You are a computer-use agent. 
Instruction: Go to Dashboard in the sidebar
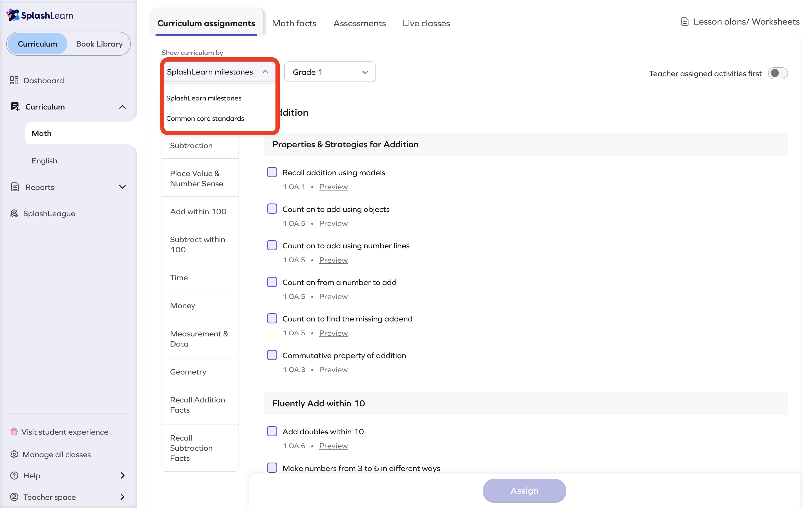tap(44, 80)
